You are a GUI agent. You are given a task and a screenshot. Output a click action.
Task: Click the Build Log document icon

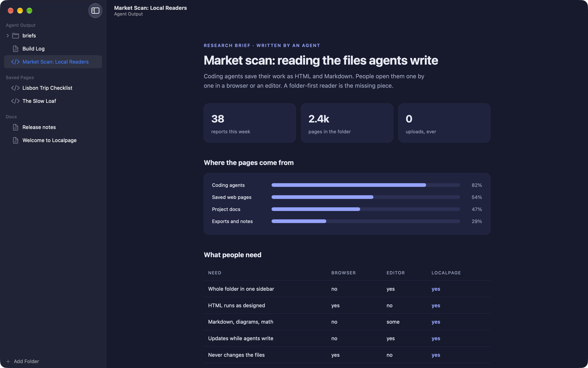[16, 49]
